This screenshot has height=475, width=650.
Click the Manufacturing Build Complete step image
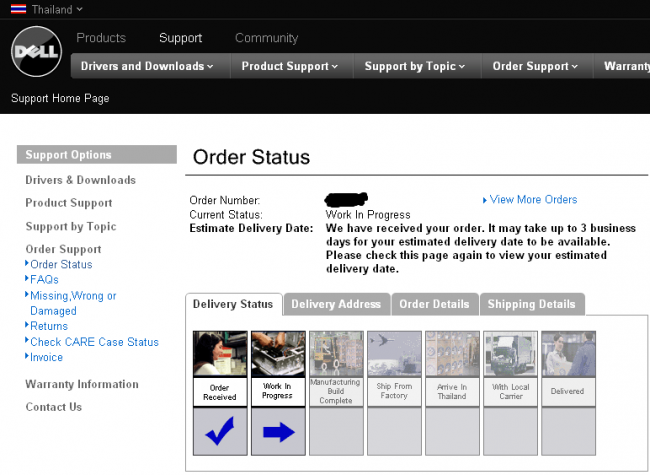tap(336, 354)
